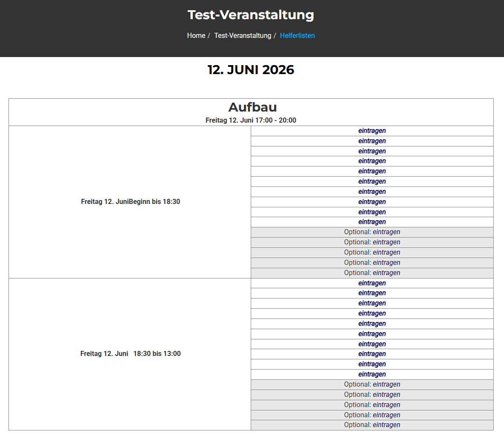Image resolution: width=504 pixels, height=436 pixels.
Task: Click the Helferlisten breadcrumb item
Action: pos(297,36)
